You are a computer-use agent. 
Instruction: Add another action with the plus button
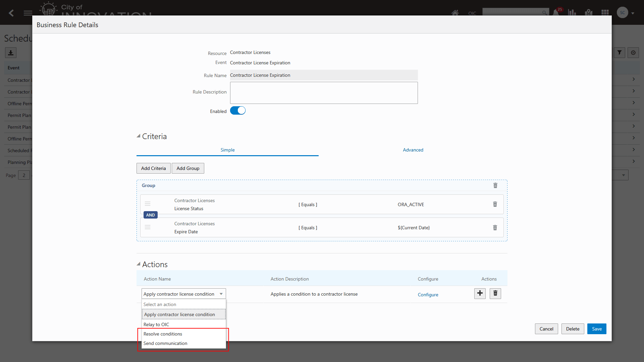(480, 293)
